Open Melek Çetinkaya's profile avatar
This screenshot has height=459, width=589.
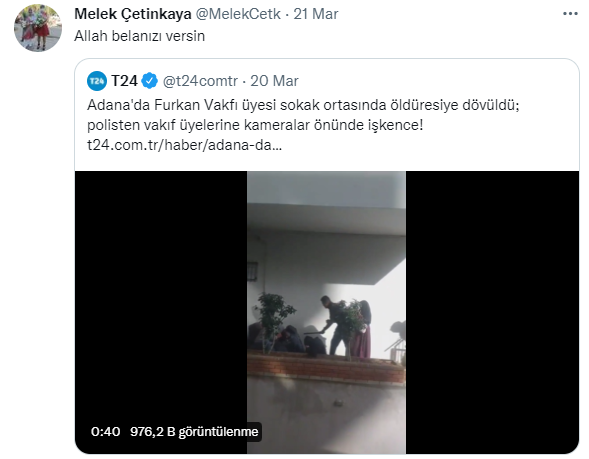38,28
